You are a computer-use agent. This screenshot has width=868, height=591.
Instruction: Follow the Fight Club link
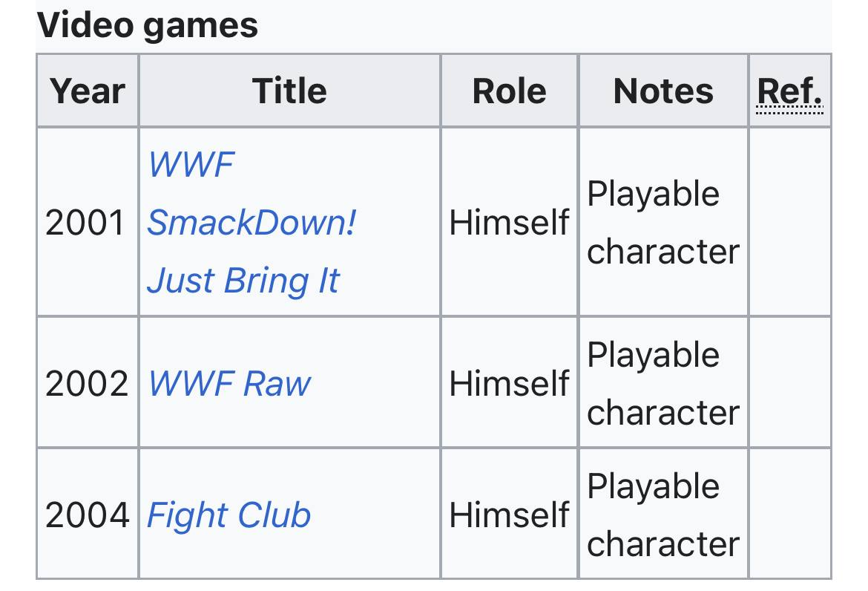coord(228,515)
